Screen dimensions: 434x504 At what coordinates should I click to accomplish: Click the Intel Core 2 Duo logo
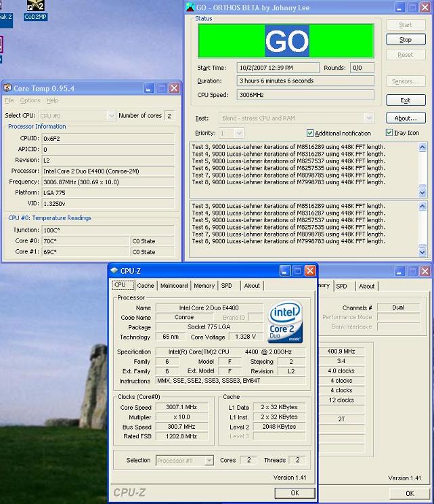click(285, 322)
